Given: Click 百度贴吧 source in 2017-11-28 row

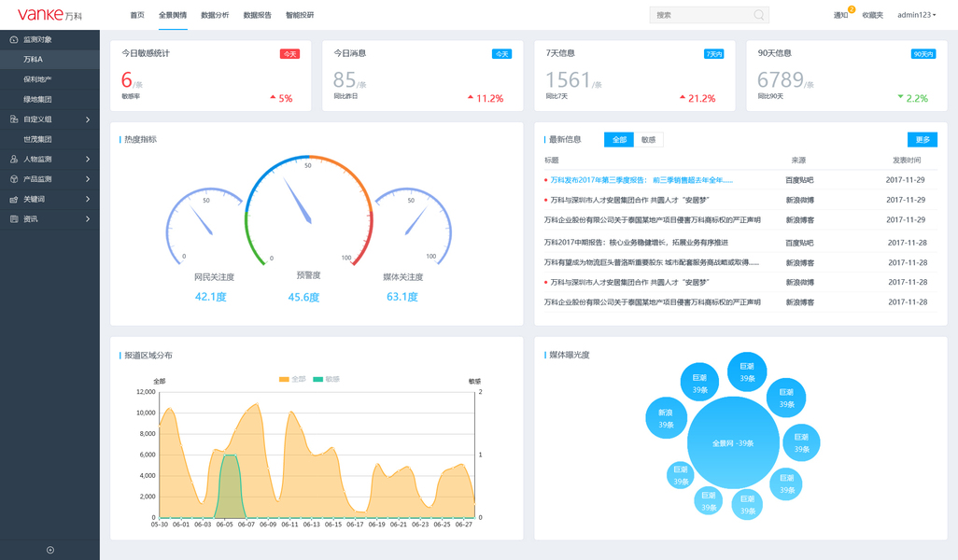Looking at the screenshot, I should pos(799,243).
